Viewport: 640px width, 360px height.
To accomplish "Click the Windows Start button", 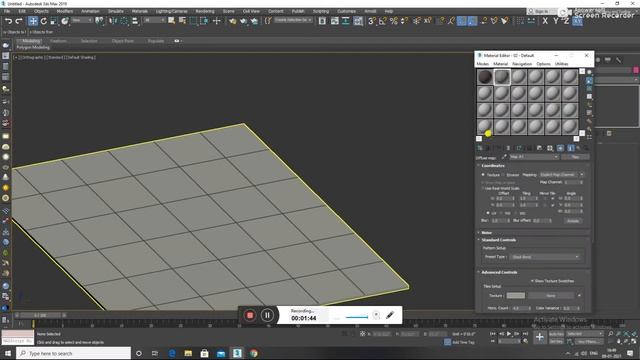I will click(x=7, y=353).
